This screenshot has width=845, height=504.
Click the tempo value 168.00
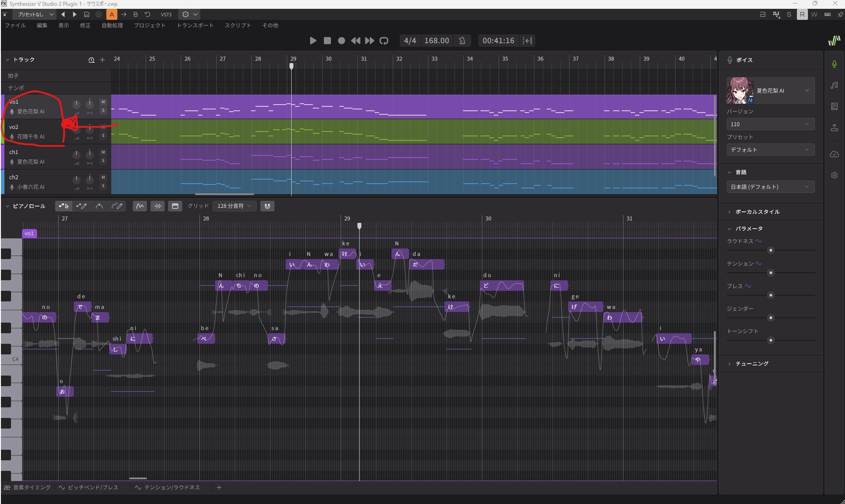point(436,41)
